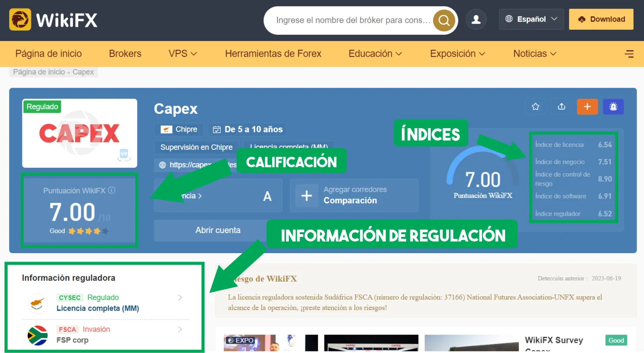
Task: Expand the Exposición menu
Action: point(457,54)
